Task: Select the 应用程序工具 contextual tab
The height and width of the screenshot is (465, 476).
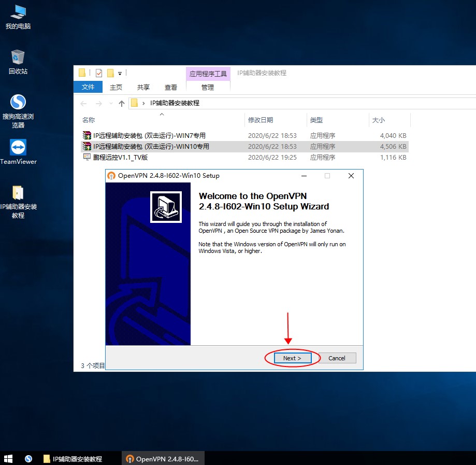Action: pos(208,74)
